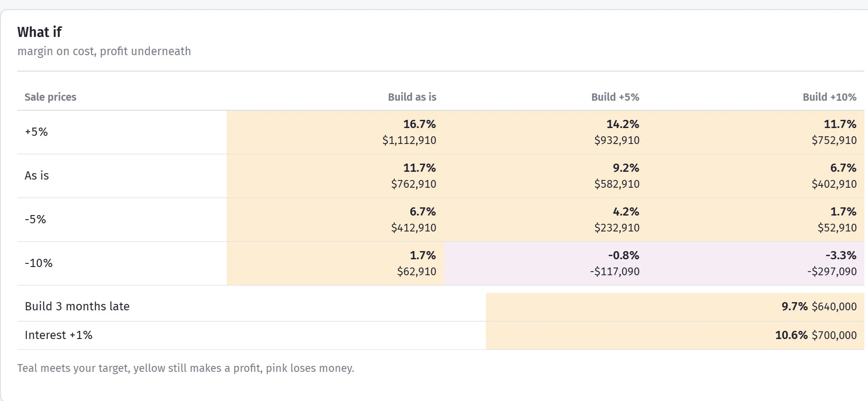868x401 pixels.
Task: Click the 'Build 3 months late' row label
Action: click(77, 306)
